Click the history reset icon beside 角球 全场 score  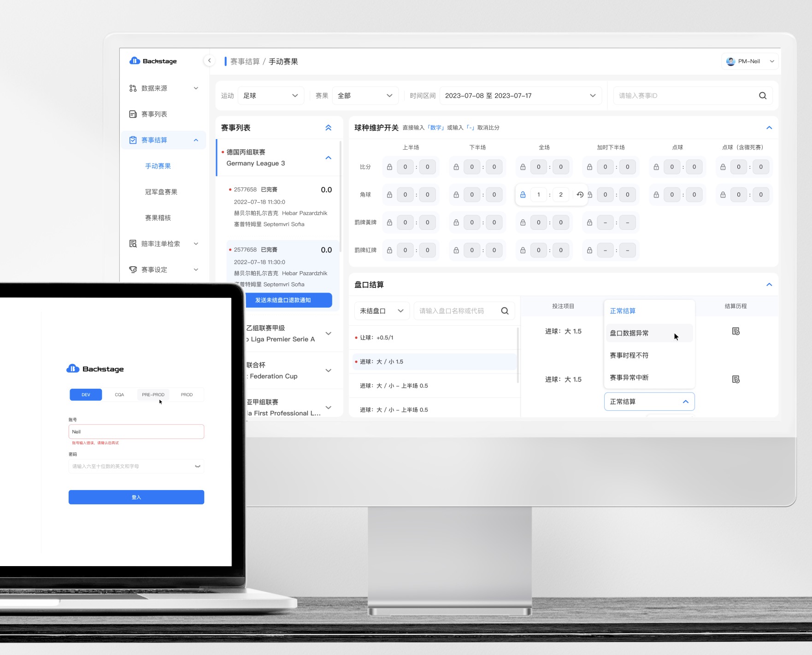pos(580,195)
